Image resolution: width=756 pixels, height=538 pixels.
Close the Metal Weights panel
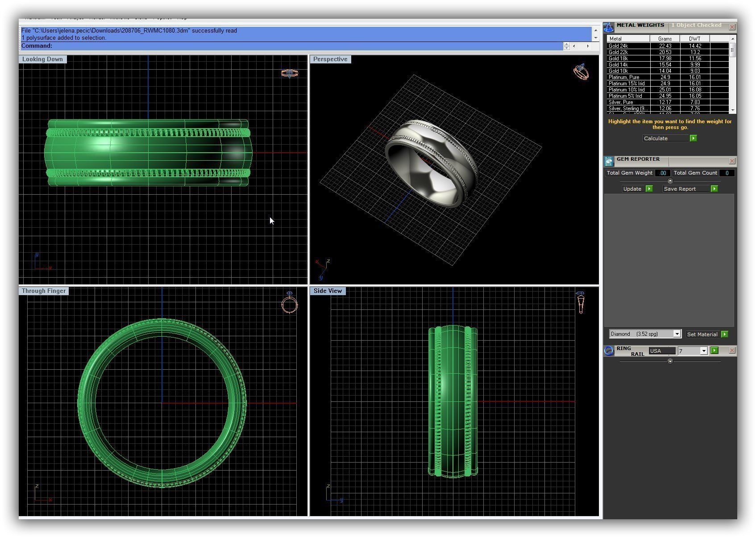(x=732, y=27)
